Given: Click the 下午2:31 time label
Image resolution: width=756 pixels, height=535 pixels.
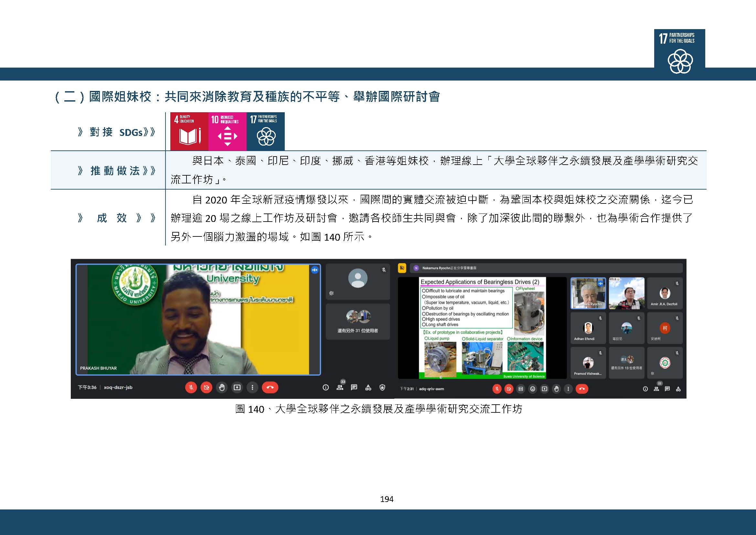Looking at the screenshot, I should tap(407, 389).
